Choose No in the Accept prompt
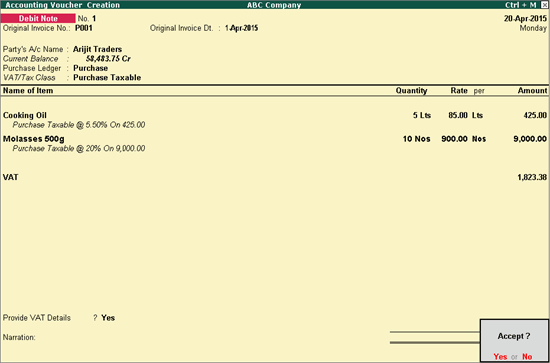The image size is (550, 363). click(527, 357)
